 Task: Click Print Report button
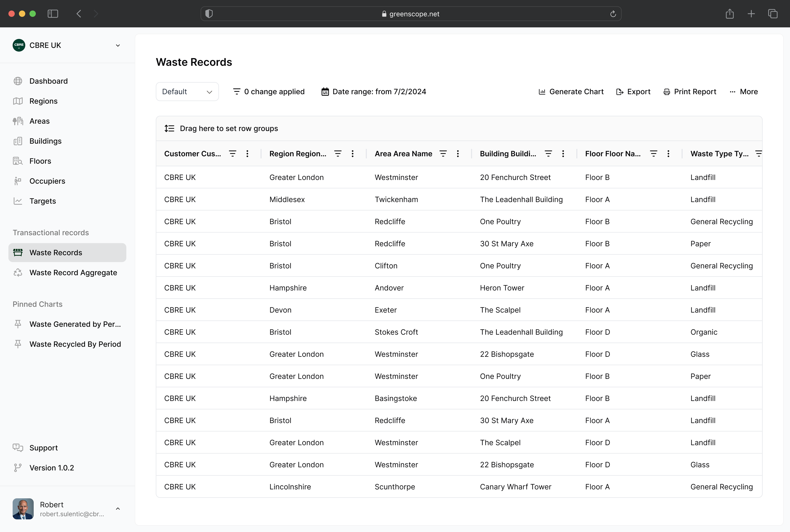click(x=690, y=92)
